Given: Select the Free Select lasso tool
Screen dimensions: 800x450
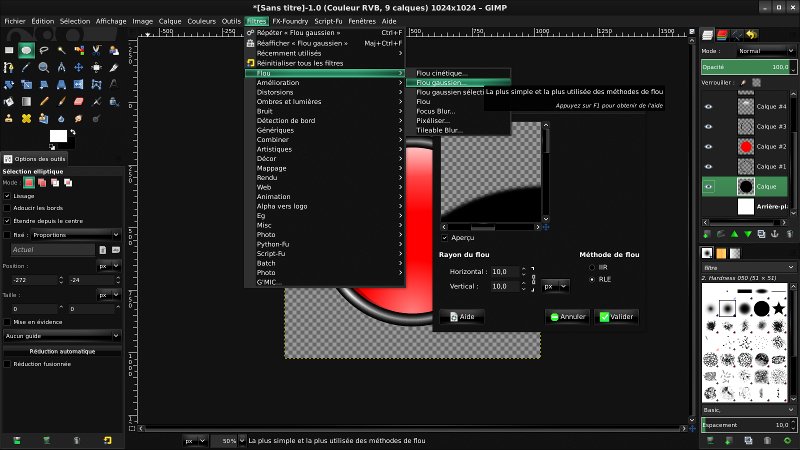Looking at the screenshot, I should 44,50.
